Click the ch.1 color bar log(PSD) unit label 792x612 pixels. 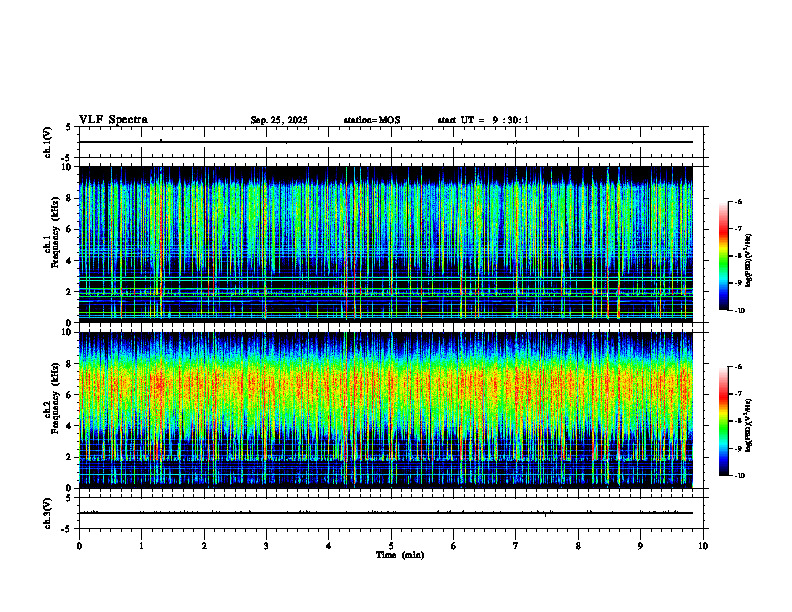point(749,261)
